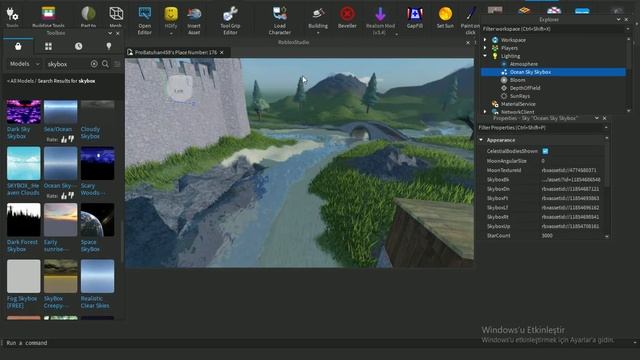This screenshot has height=360, width=640.
Task: Open the Toolbox Inventory grid tab
Action: tap(48, 47)
